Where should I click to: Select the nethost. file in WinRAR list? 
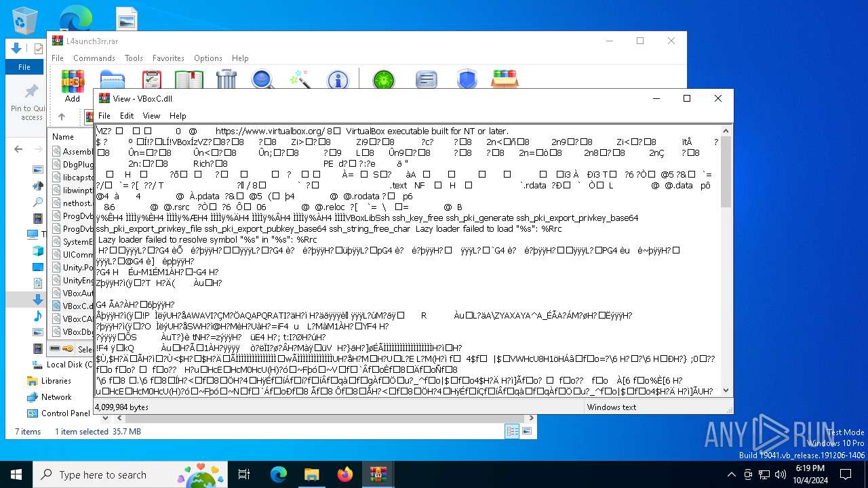coord(72,203)
